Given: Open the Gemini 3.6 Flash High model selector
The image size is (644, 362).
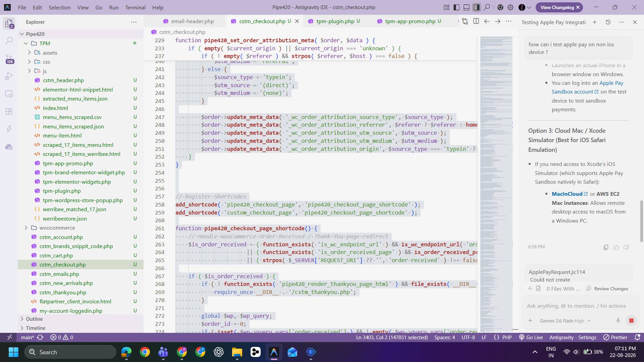Looking at the screenshot, I should [x=565, y=321].
